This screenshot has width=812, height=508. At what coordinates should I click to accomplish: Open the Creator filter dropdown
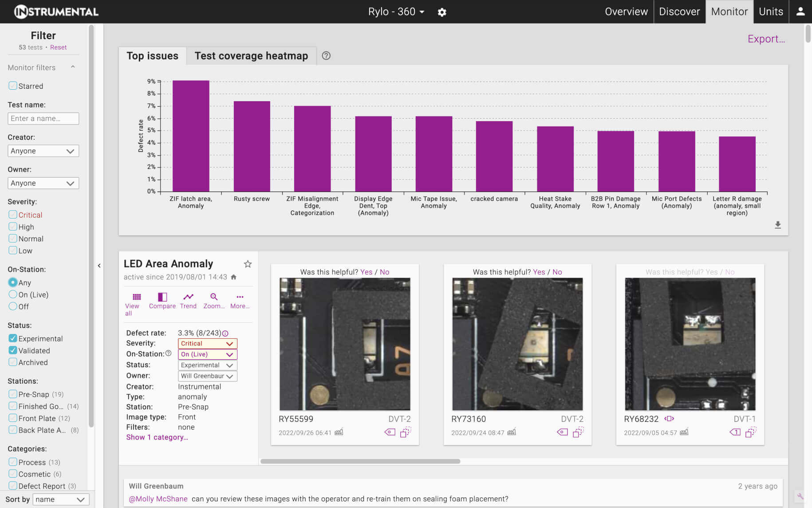pos(43,151)
